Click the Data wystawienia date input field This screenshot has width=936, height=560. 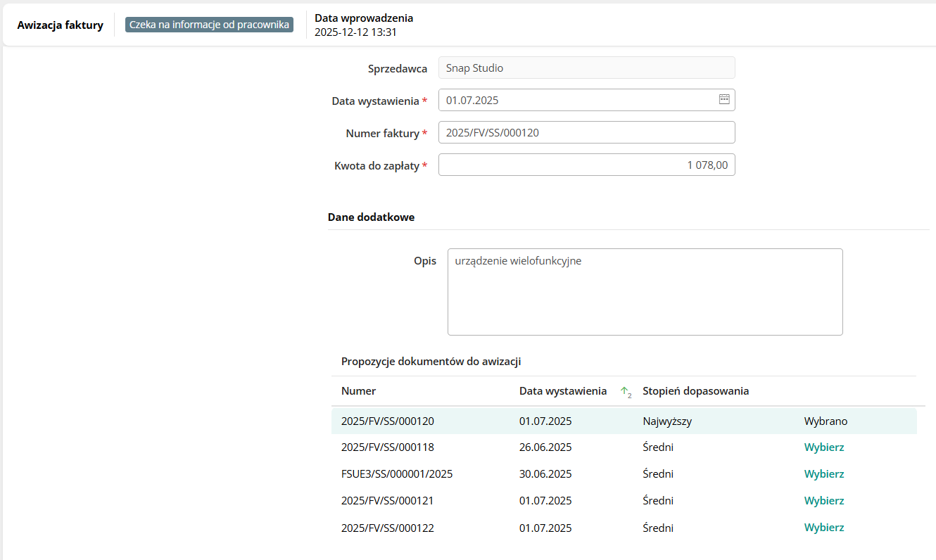(x=574, y=100)
